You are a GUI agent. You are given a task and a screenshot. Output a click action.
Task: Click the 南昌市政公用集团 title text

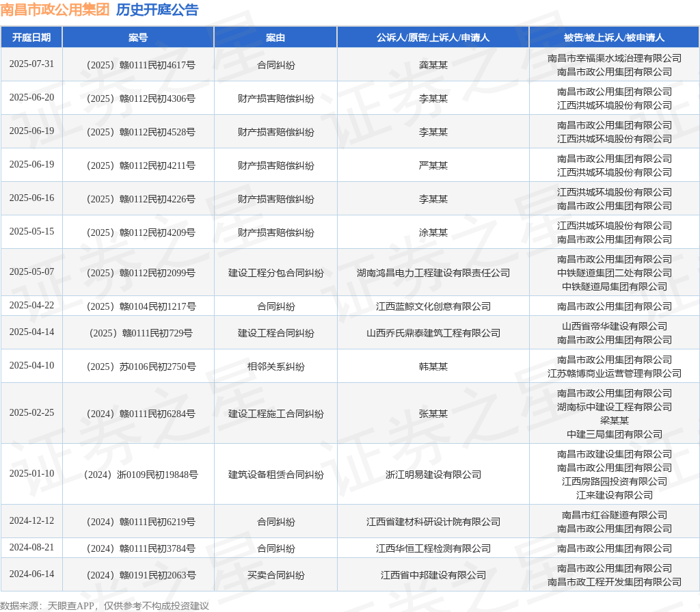55,10
